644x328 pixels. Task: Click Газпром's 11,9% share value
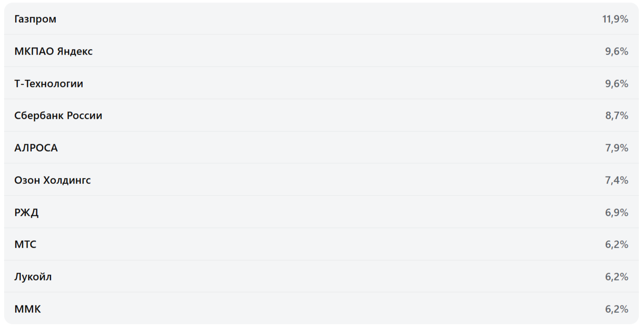615,19
